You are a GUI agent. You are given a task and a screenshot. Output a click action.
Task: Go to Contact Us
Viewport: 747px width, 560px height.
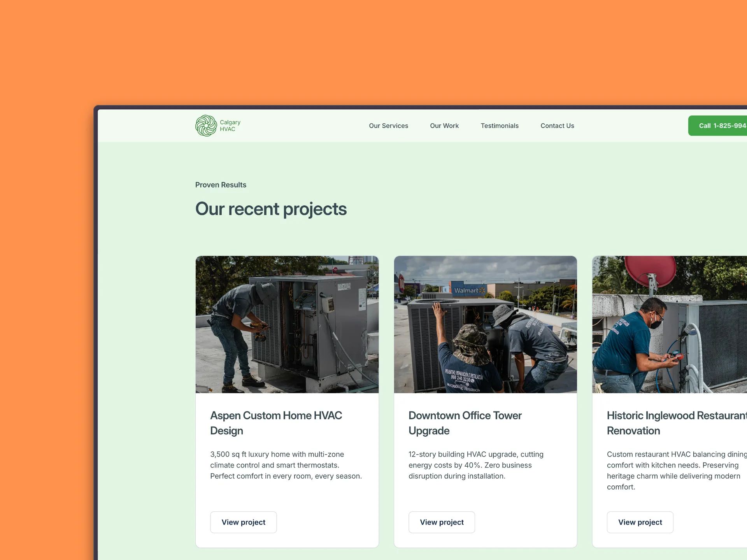[x=557, y=126]
